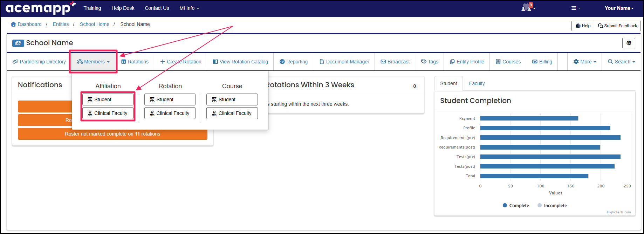
Task: Open the Document Manager
Action: tap(344, 62)
